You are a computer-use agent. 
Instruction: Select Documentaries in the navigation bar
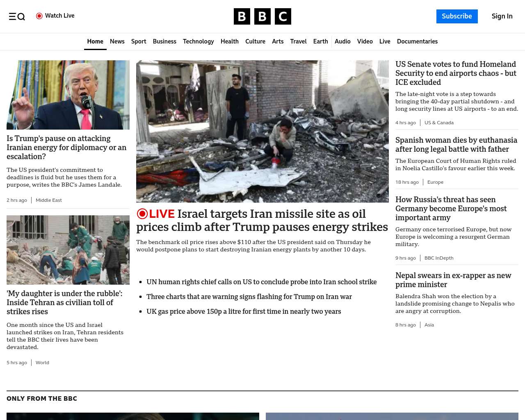pos(417,41)
